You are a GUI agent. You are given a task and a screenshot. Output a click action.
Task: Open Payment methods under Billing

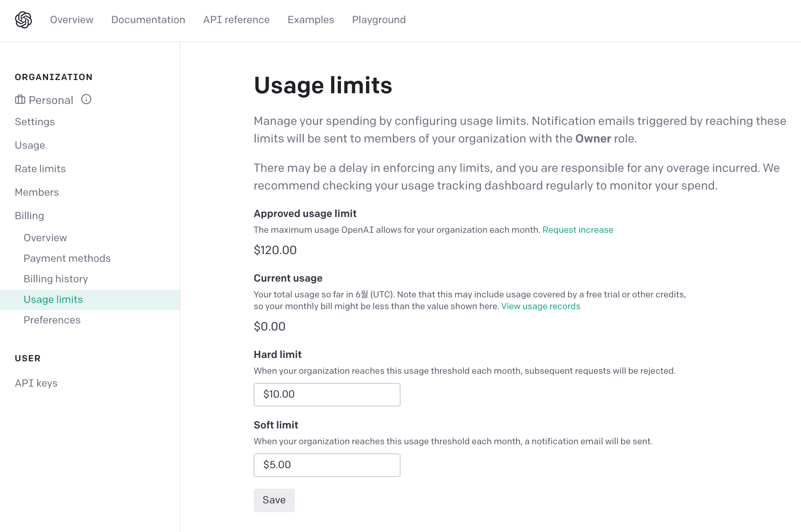point(67,258)
